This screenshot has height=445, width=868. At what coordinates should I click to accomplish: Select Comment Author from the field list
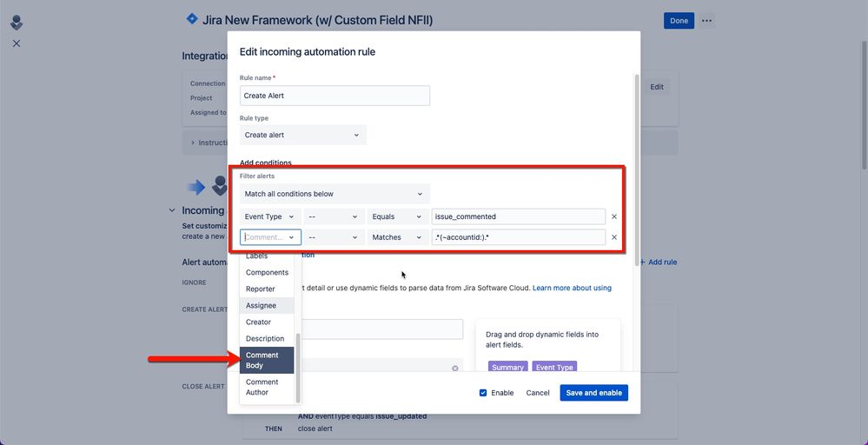pos(267,387)
